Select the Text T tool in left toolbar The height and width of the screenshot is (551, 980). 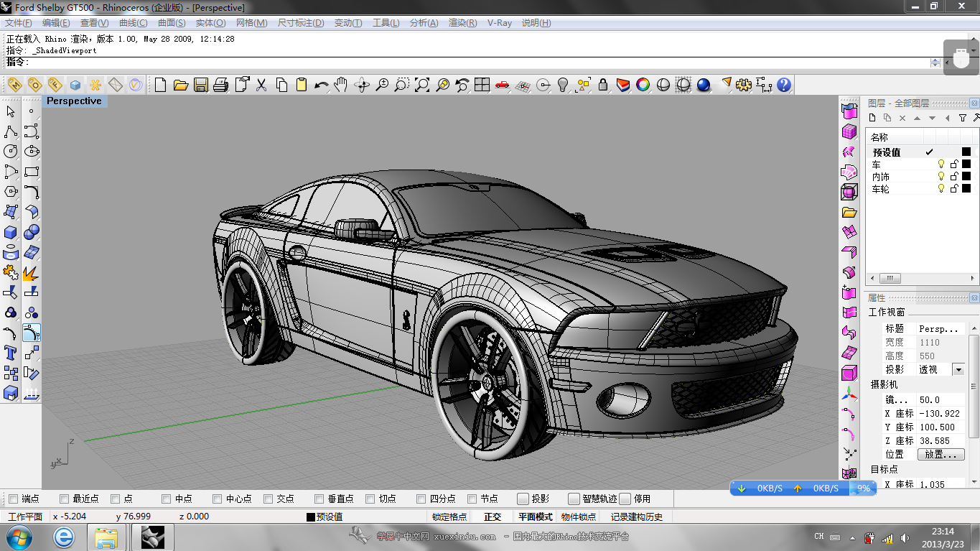11,353
